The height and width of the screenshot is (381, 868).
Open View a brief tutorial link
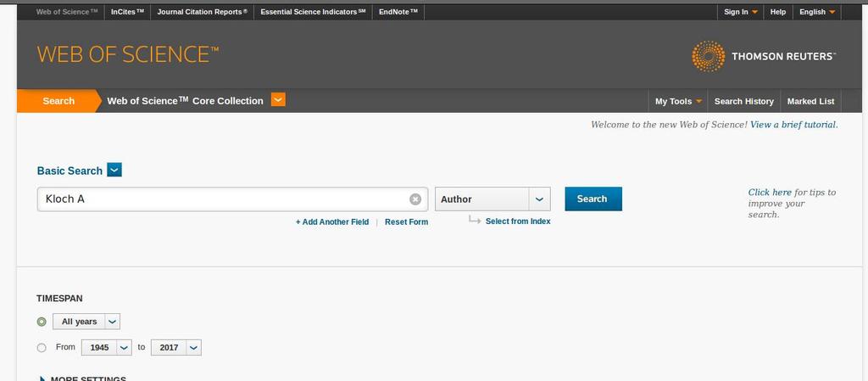[793, 125]
